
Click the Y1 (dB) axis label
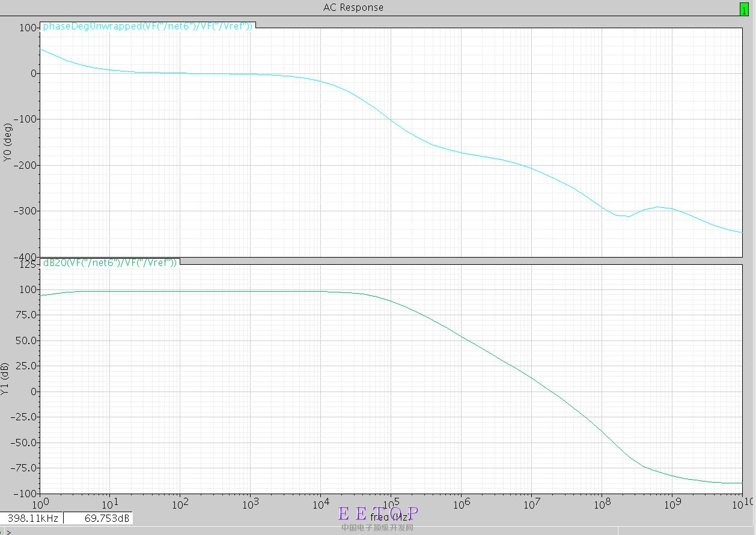pyautogui.click(x=7, y=378)
